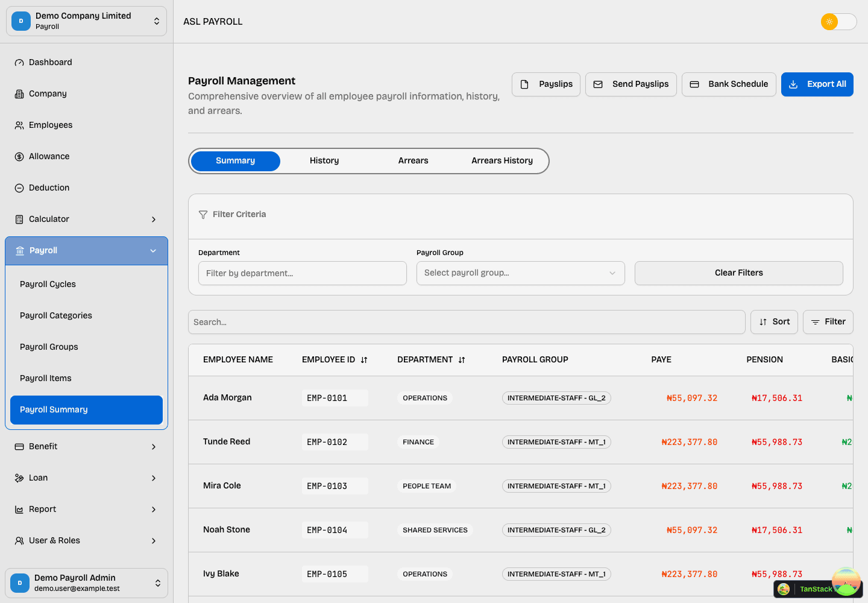Click the Search input field
The image size is (868, 603).
(x=467, y=321)
